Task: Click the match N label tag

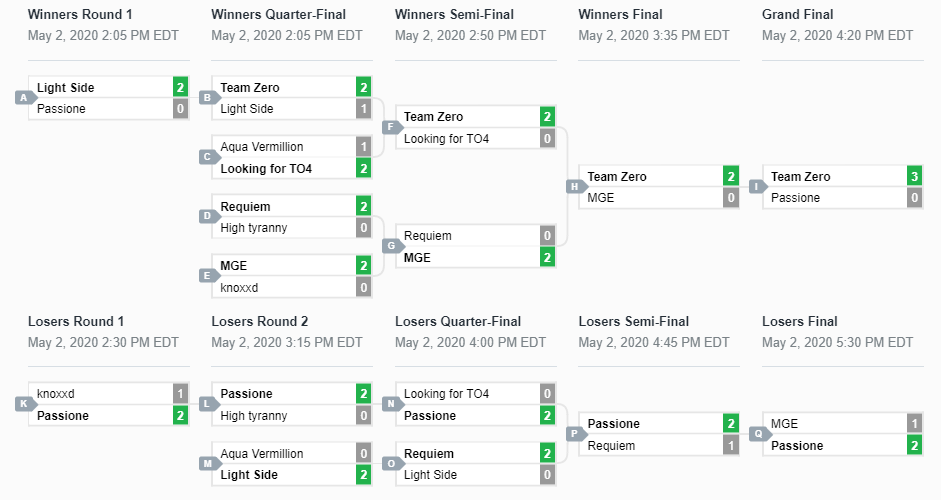Action: [390, 404]
